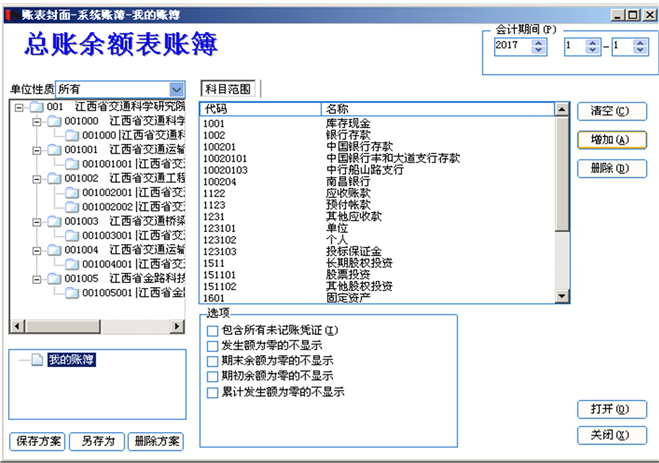Click the folder icon for 001004
659x463 pixels.
[x=53, y=250]
